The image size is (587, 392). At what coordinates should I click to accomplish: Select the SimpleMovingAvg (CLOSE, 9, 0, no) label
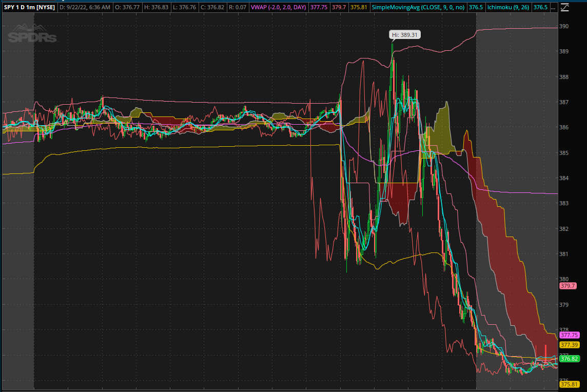[418, 7]
